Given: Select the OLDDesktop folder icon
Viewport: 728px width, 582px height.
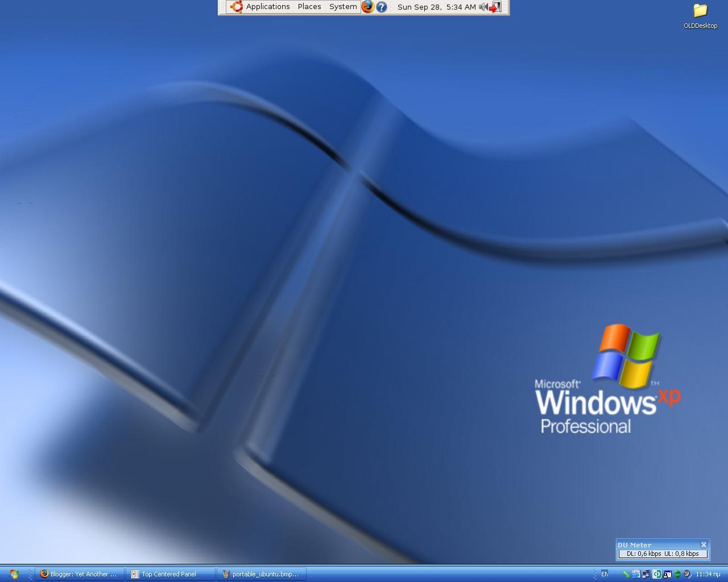Looking at the screenshot, I should (700, 16).
